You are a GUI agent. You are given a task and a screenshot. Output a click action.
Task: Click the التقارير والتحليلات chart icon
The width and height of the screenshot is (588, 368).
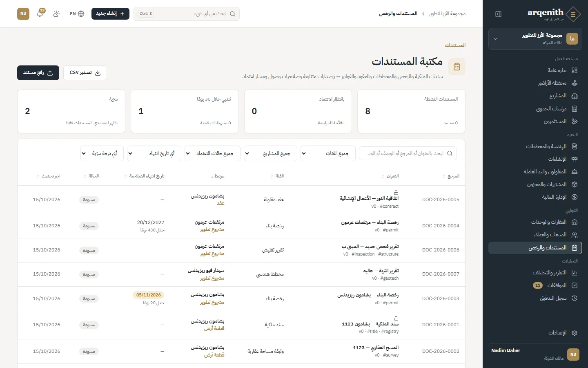(575, 273)
